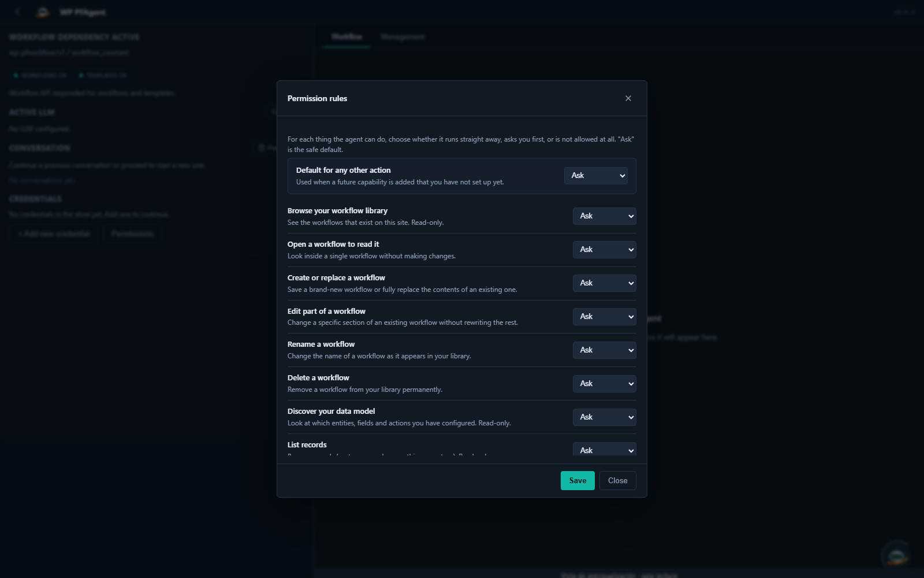Screen dimensions: 924x578
Task: Open the Browse your workflow library permission dropdown
Action: tap(605, 216)
